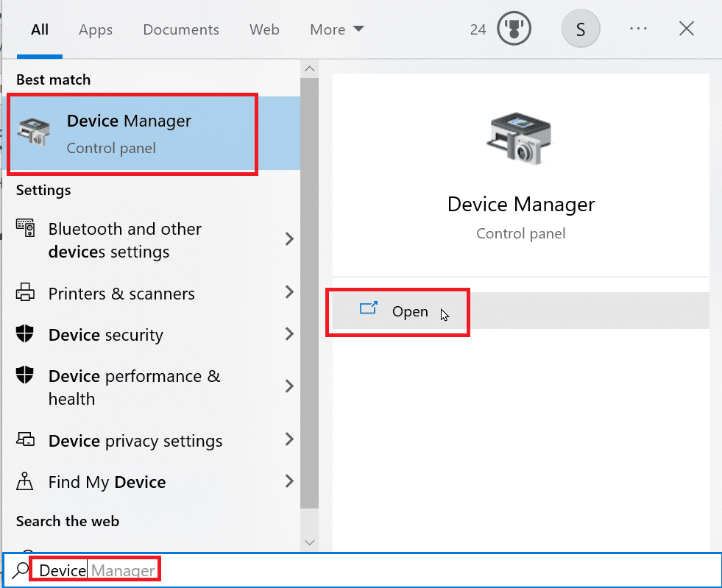
Task: Open Device security result
Action: [x=152, y=334]
